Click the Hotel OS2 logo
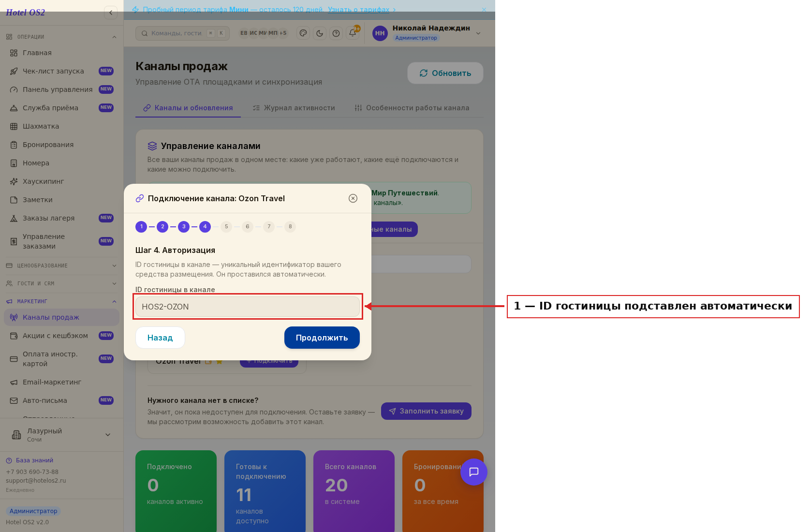Viewport: 811px width, 532px height. [25, 13]
